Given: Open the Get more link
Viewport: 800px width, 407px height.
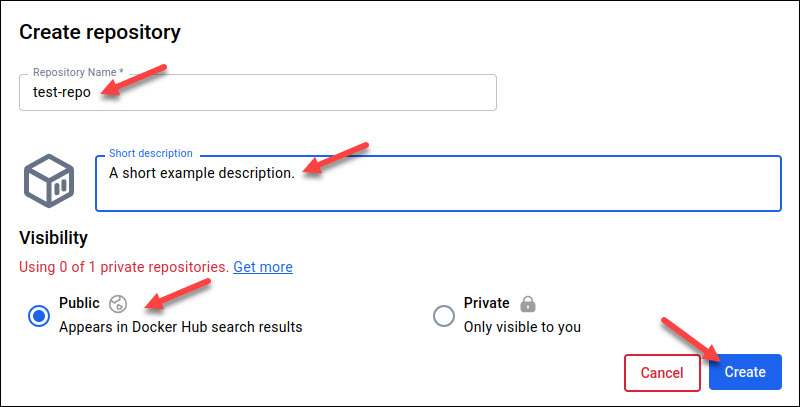Looking at the screenshot, I should [x=263, y=267].
